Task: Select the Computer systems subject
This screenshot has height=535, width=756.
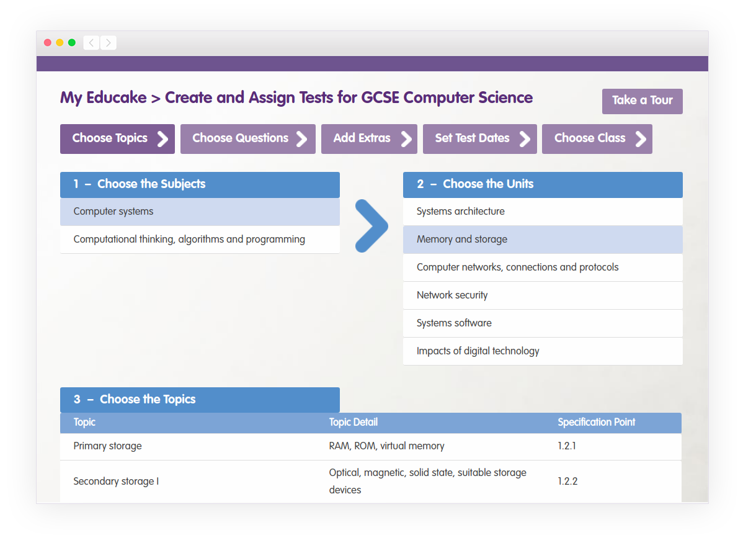Action: (200, 212)
